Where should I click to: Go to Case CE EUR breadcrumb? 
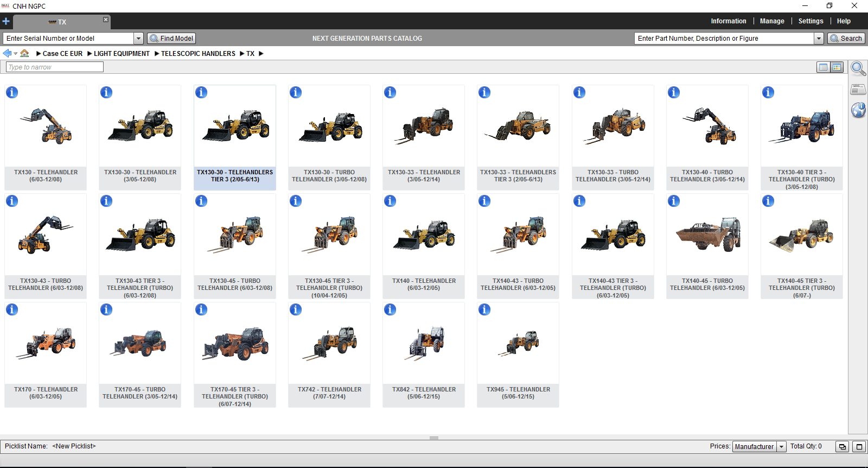[x=62, y=54]
